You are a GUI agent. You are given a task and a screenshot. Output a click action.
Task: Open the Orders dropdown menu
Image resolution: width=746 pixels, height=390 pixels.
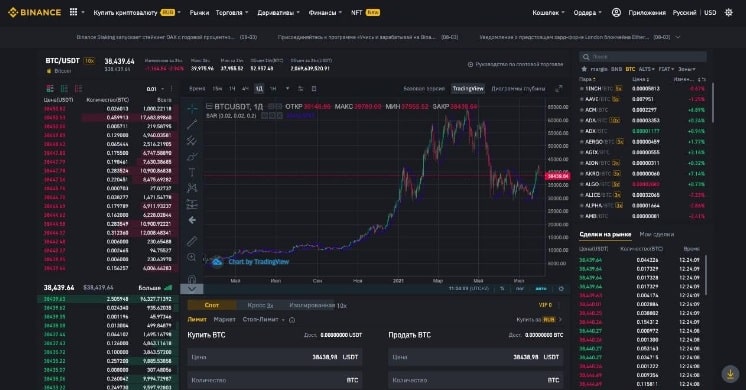click(588, 12)
